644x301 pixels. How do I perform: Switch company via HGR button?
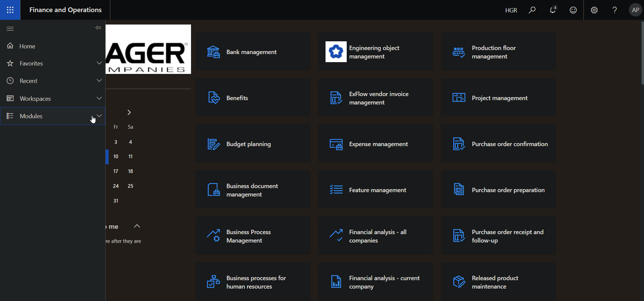(511, 10)
